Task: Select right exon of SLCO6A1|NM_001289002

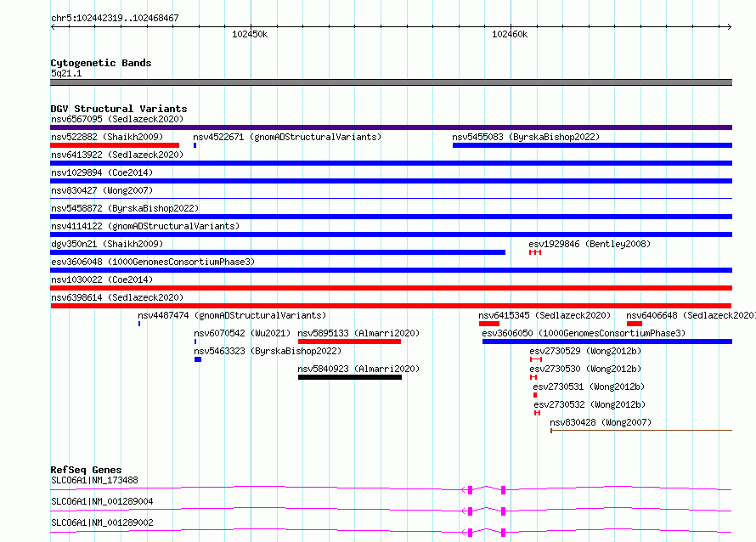Action: point(504,533)
